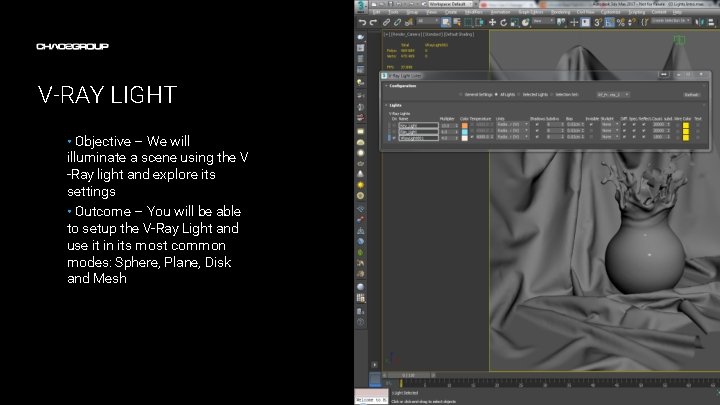Open the selection filter All dropdown

[x=427, y=21]
